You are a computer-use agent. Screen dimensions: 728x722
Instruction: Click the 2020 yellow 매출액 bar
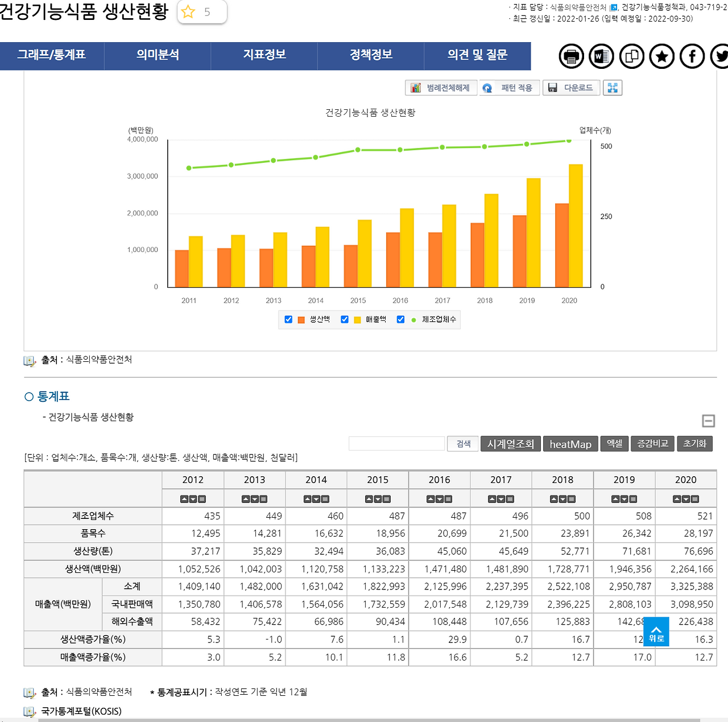click(576, 225)
